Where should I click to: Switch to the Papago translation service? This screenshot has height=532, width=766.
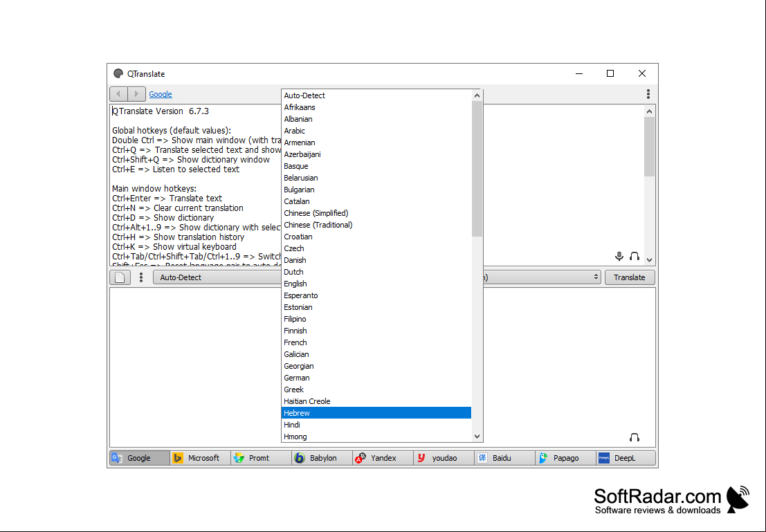click(565, 458)
